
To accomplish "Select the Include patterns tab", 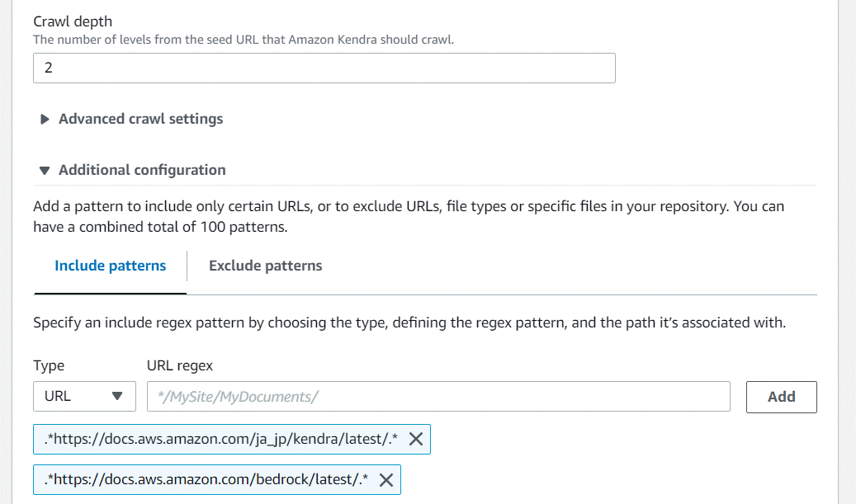I will pos(110,265).
